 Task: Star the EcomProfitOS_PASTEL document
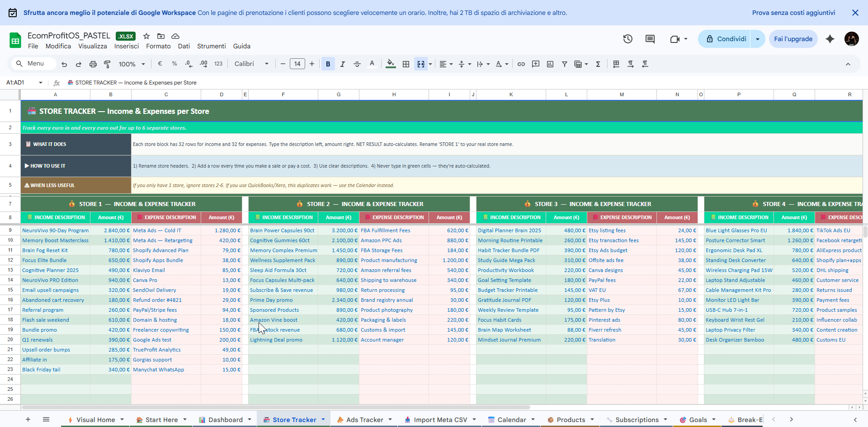pos(146,36)
